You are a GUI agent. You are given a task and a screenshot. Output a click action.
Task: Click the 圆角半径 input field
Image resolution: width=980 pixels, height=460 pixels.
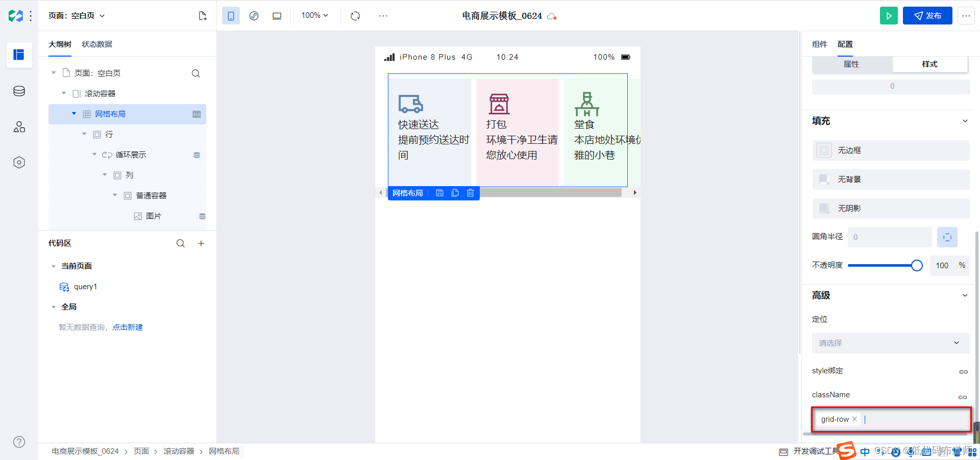tap(890, 237)
